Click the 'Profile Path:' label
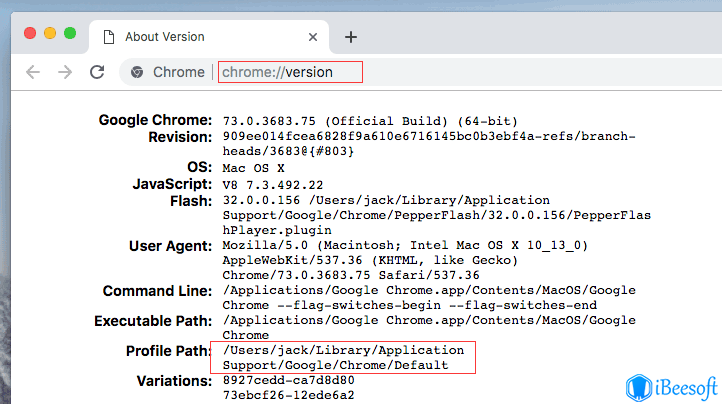 [168, 351]
